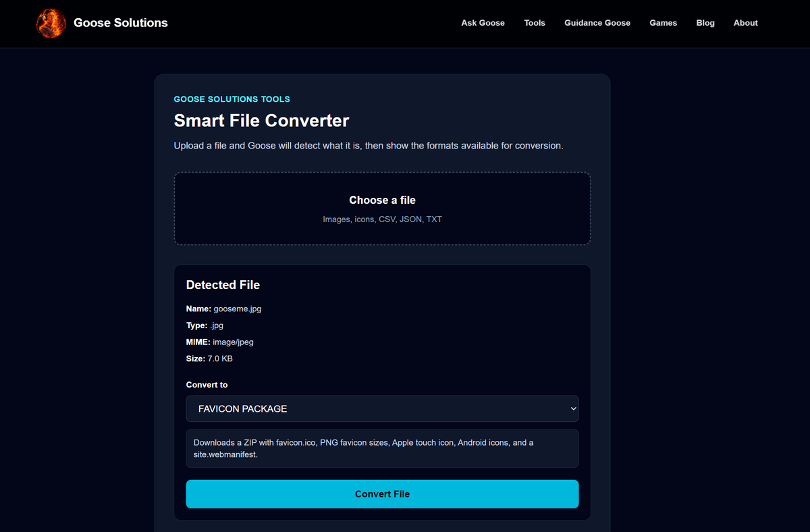This screenshot has width=810, height=532.
Task: Click the MIME image/jpeg line
Action: coord(220,342)
